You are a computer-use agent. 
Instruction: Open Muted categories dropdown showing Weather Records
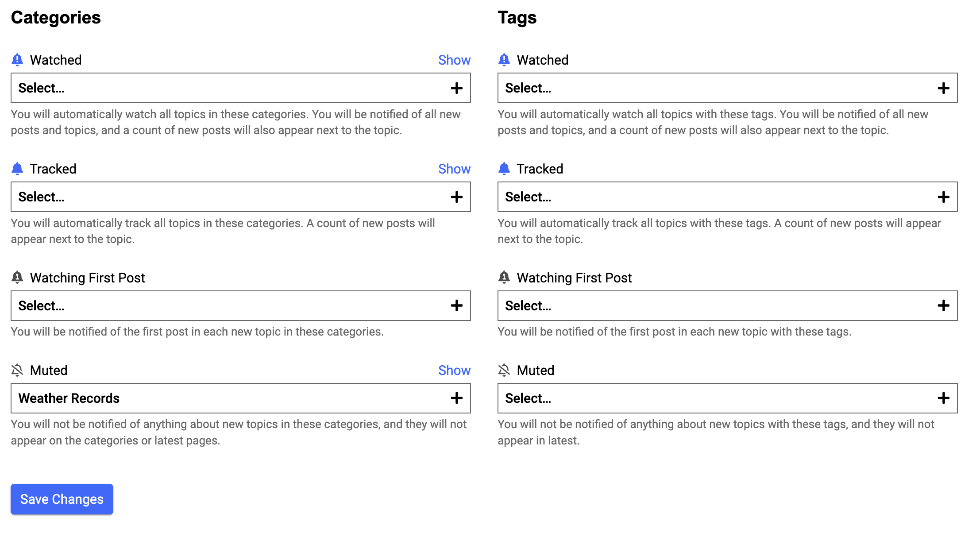point(241,398)
